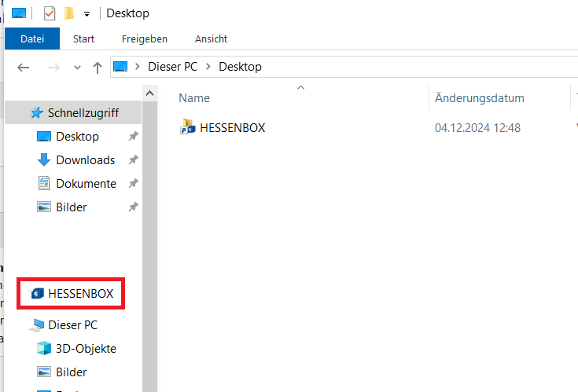Screen dimensions: 578x392
Task: Click the Dieser PC computer icon
Action: click(37, 325)
